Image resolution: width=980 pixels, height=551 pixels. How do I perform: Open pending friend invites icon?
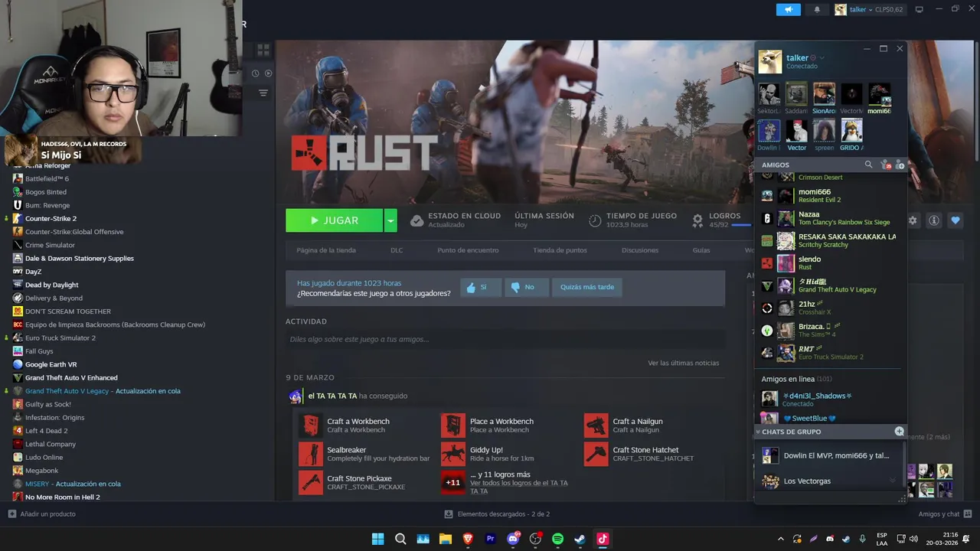[x=885, y=165]
